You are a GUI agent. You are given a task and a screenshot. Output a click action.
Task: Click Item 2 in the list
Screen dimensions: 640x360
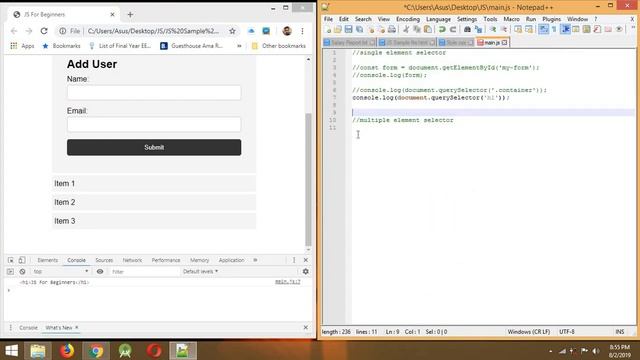[154, 202]
